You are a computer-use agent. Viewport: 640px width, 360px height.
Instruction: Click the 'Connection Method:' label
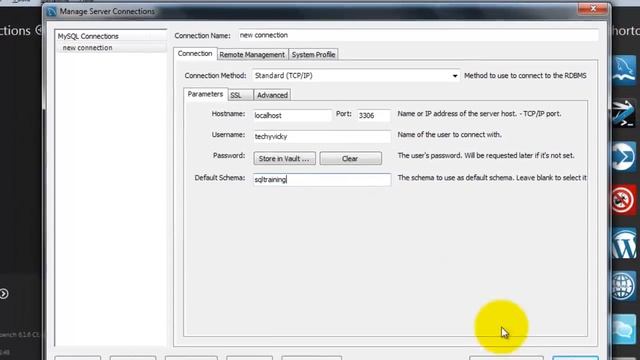pyautogui.click(x=216, y=76)
